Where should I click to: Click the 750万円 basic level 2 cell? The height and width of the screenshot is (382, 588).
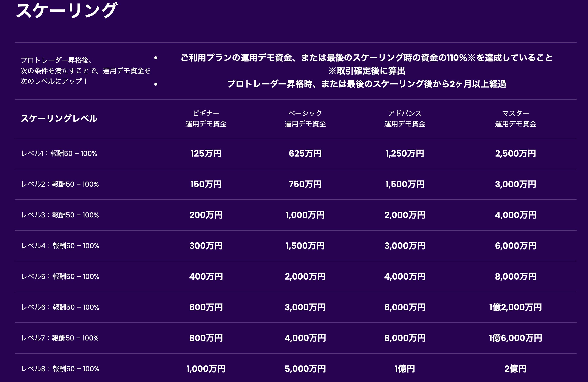305,184
